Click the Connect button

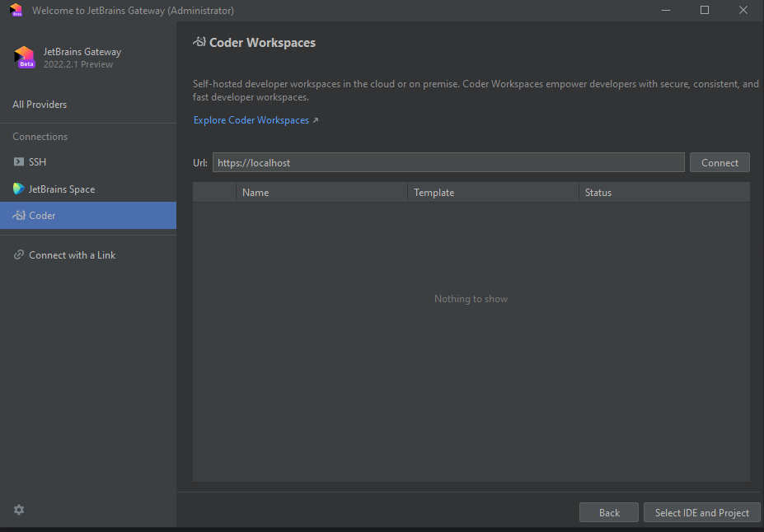[x=719, y=162]
